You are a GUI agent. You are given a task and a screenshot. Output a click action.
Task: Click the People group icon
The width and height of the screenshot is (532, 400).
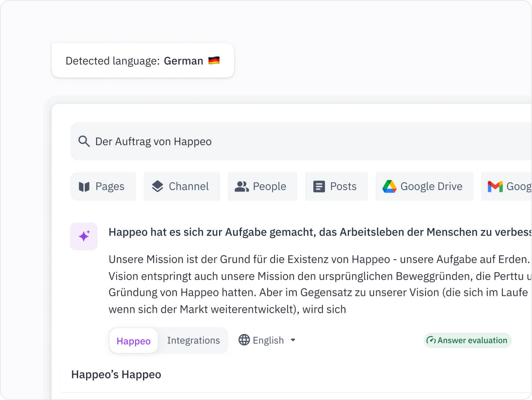[242, 187]
